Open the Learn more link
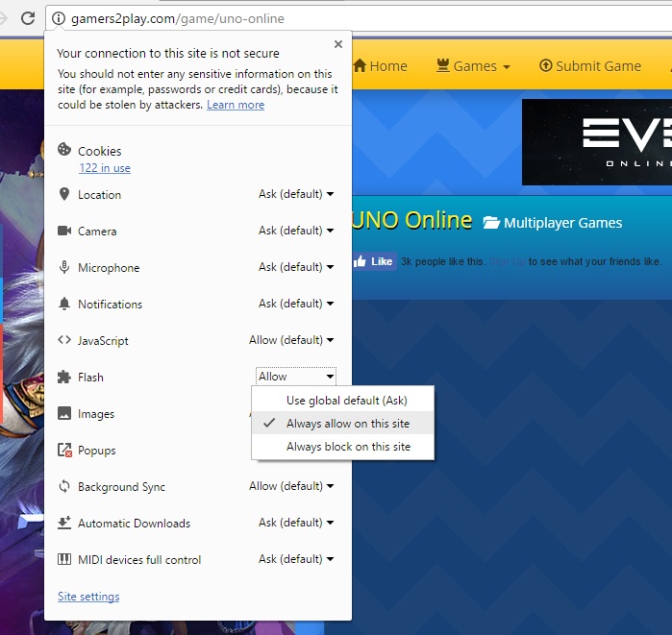 [x=236, y=105]
